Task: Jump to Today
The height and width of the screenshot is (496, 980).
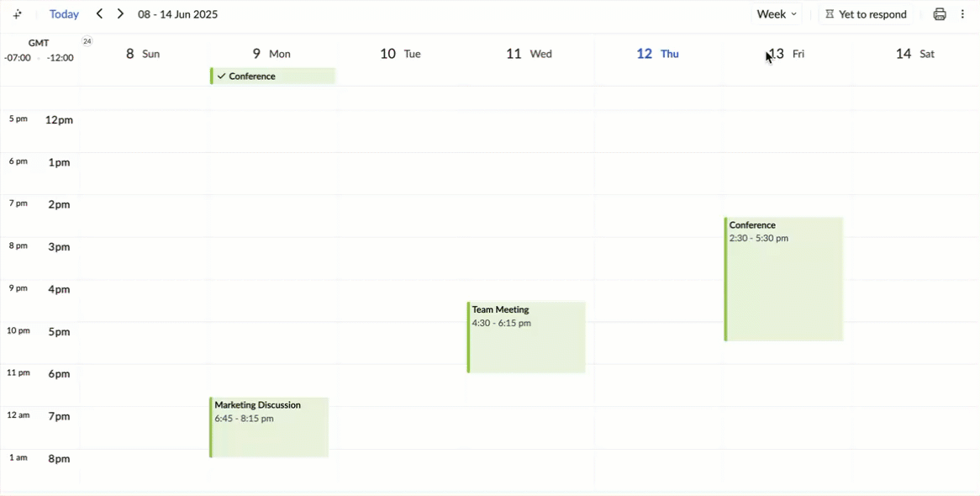Action: [x=64, y=14]
